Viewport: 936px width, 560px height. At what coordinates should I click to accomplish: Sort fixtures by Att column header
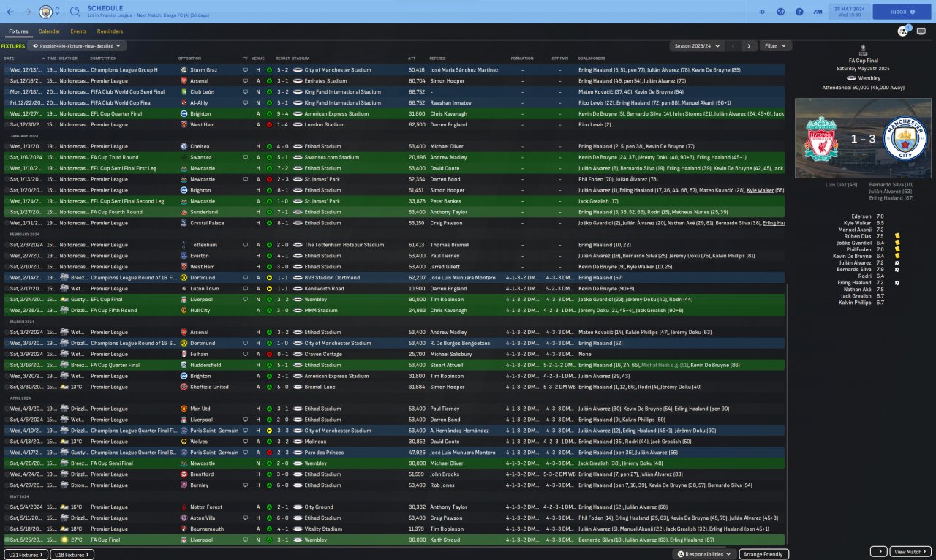click(x=412, y=58)
